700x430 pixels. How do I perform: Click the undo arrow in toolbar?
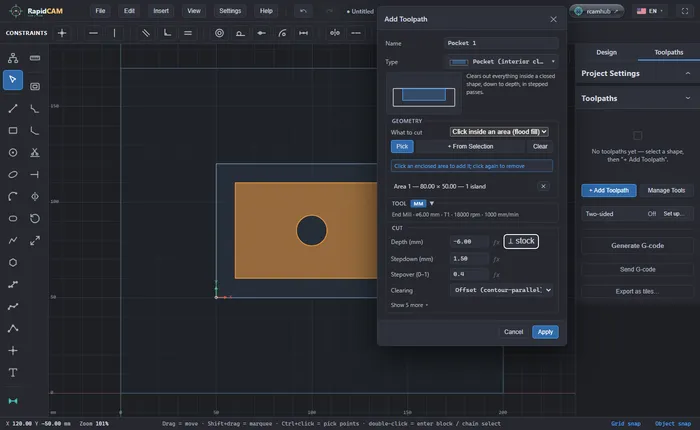click(x=304, y=11)
